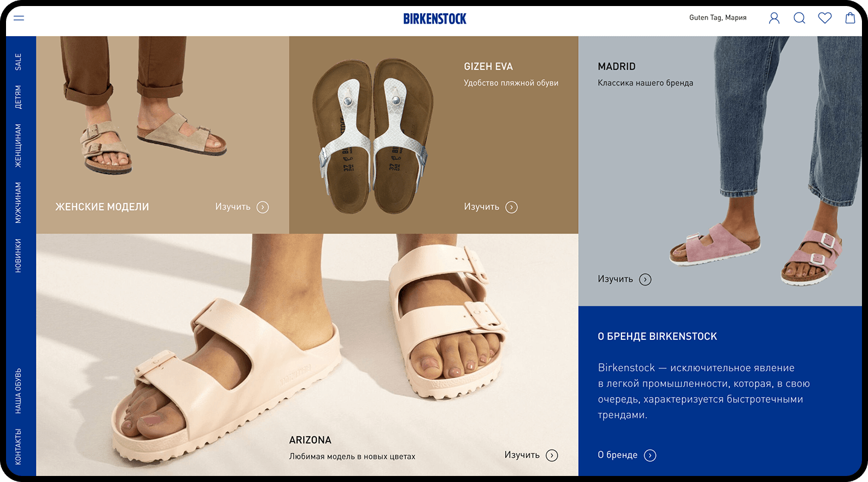Open the hamburger menu icon

(x=19, y=17)
